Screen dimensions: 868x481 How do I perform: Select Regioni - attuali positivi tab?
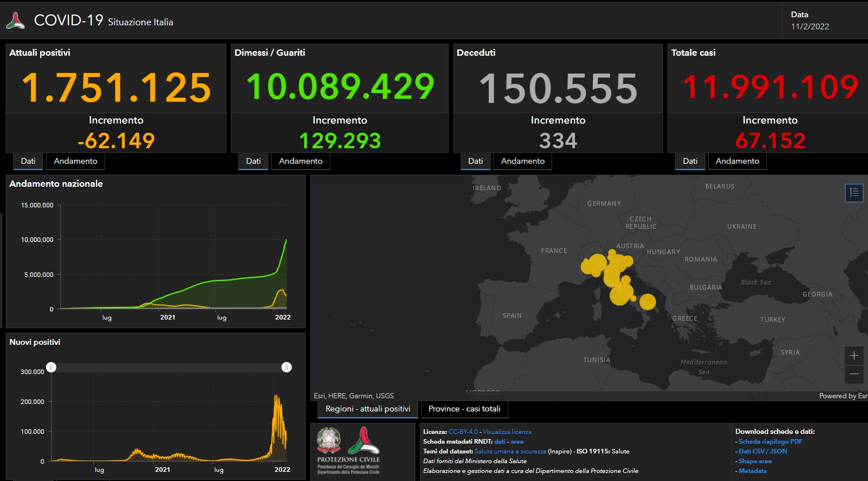click(368, 409)
